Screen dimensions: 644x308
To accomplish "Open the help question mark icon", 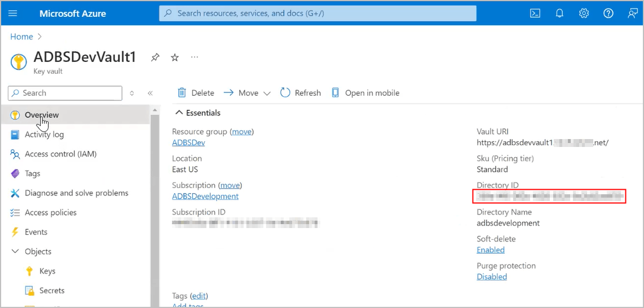I will point(608,14).
